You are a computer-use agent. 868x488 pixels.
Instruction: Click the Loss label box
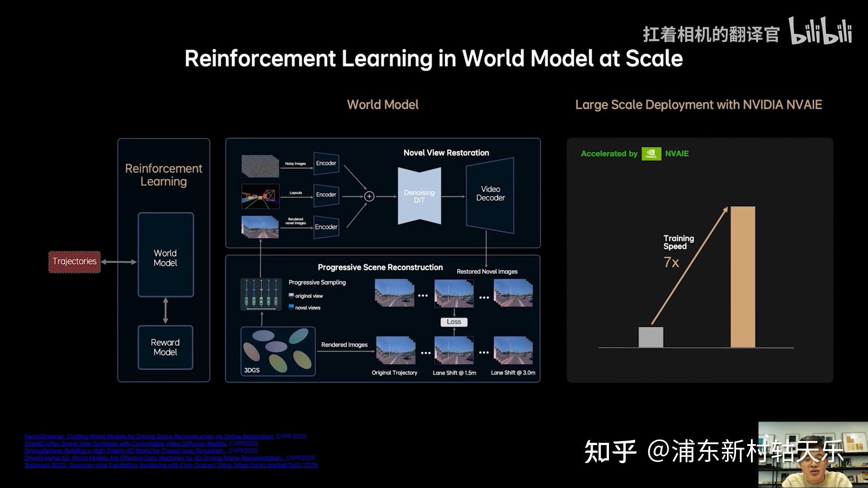[x=454, y=322]
